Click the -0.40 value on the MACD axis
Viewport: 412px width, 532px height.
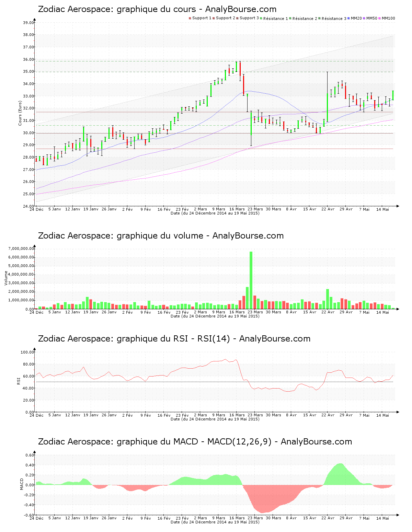click(29, 505)
